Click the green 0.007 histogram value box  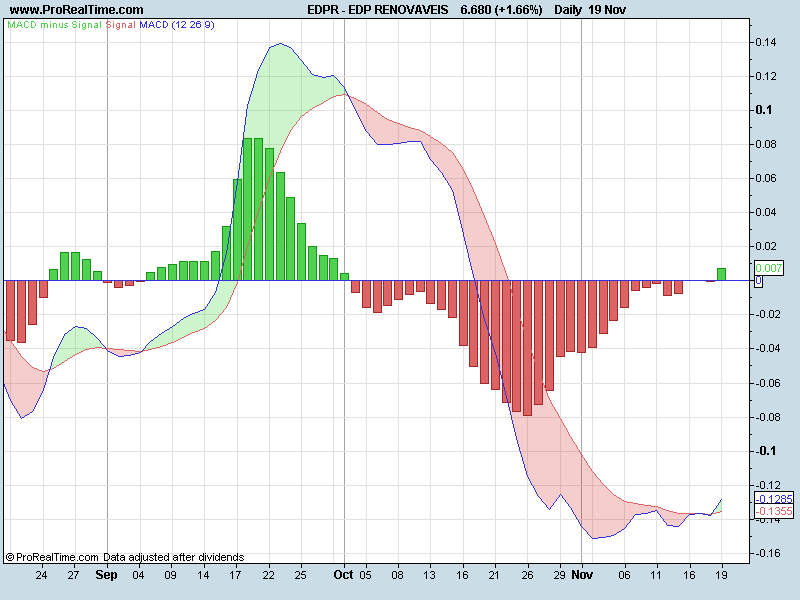pos(768,268)
